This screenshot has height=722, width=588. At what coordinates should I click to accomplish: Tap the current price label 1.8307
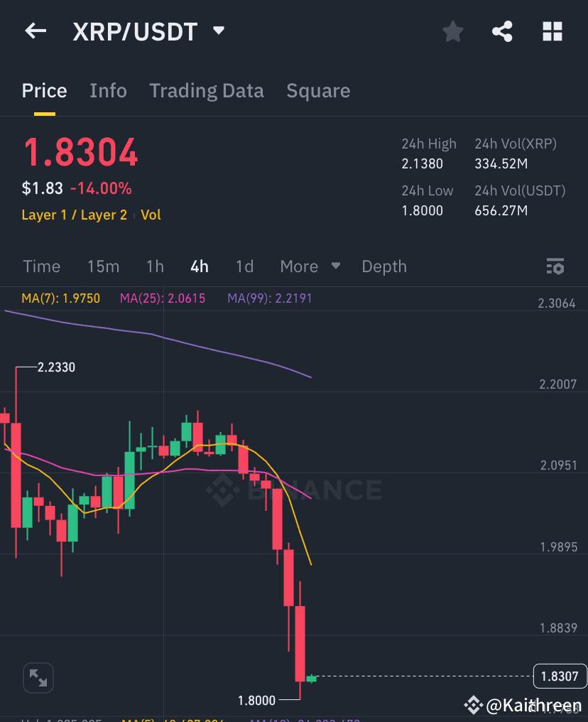pyautogui.click(x=560, y=677)
